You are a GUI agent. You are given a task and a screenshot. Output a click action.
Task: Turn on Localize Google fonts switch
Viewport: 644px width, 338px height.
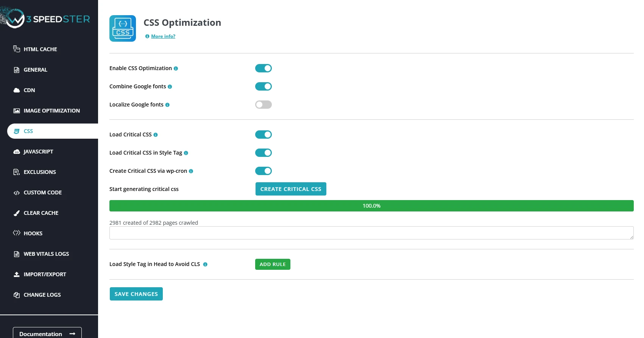[x=264, y=105]
